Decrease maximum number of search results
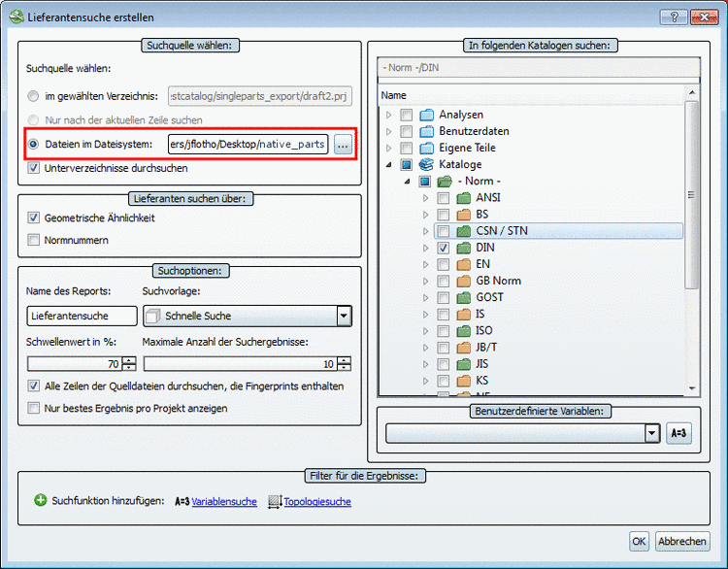 point(345,367)
